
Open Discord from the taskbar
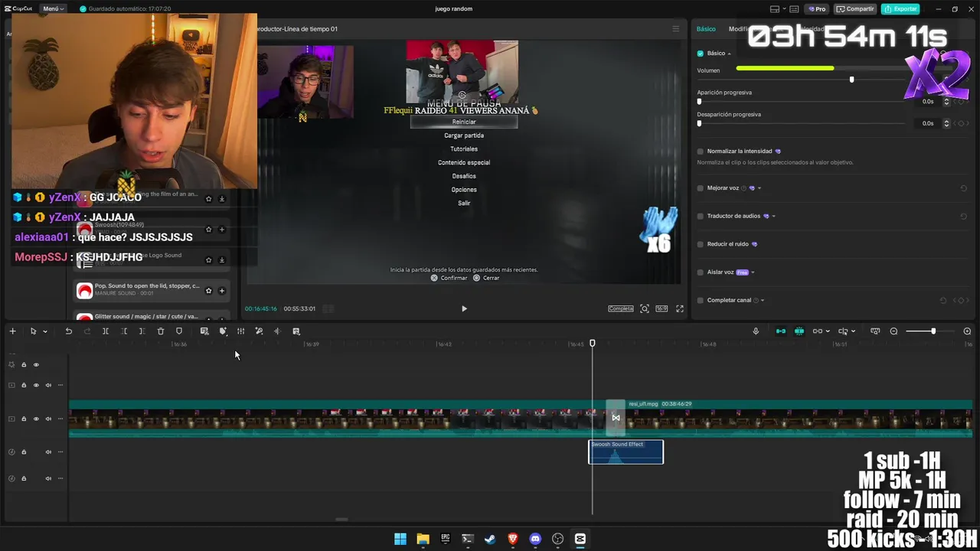(535, 539)
